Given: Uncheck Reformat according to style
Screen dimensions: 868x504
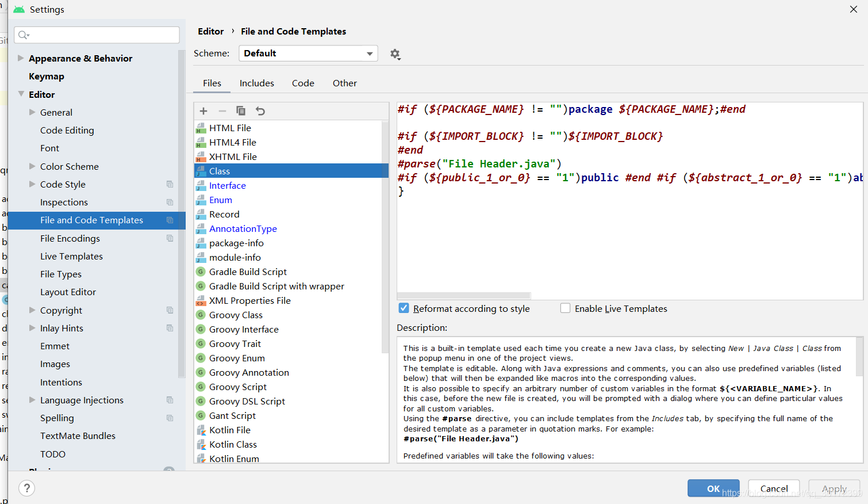Looking at the screenshot, I should (404, 308).
